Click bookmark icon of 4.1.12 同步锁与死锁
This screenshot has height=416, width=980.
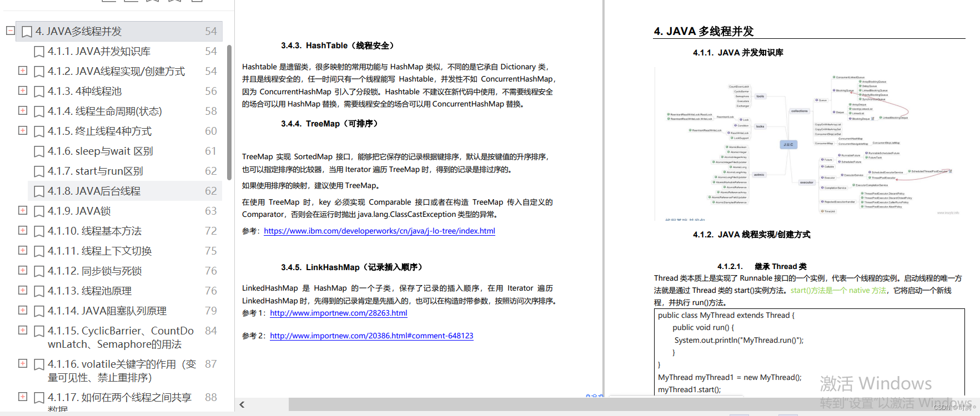click(39, 271)
